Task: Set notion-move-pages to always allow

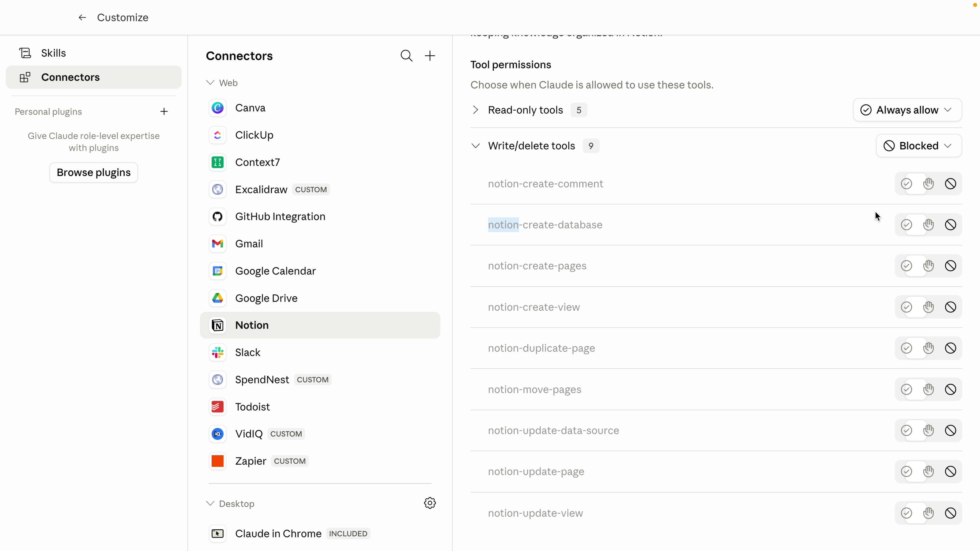Action: (907, 389)
